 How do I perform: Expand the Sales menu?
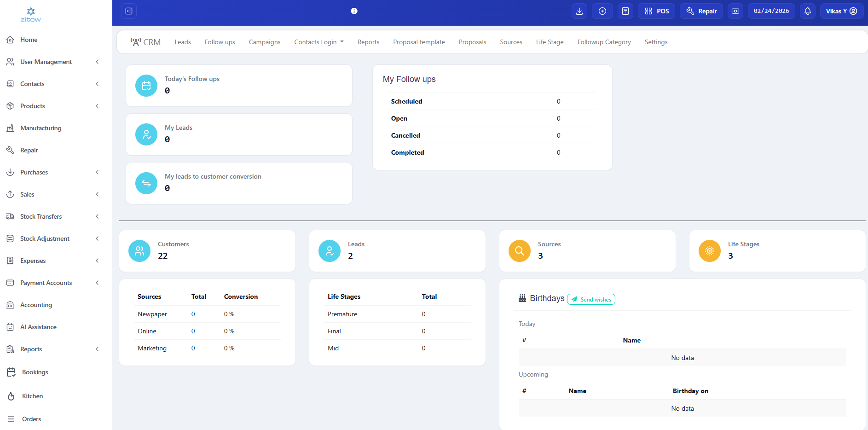(x=27, y=194)
